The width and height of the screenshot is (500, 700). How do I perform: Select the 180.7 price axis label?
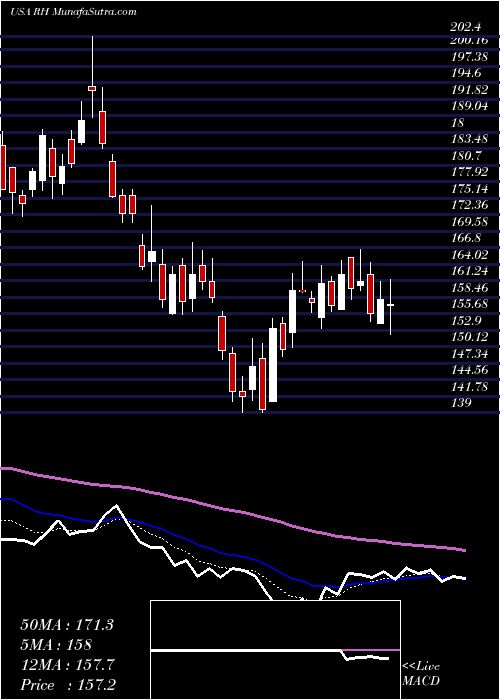coord(466,155)
